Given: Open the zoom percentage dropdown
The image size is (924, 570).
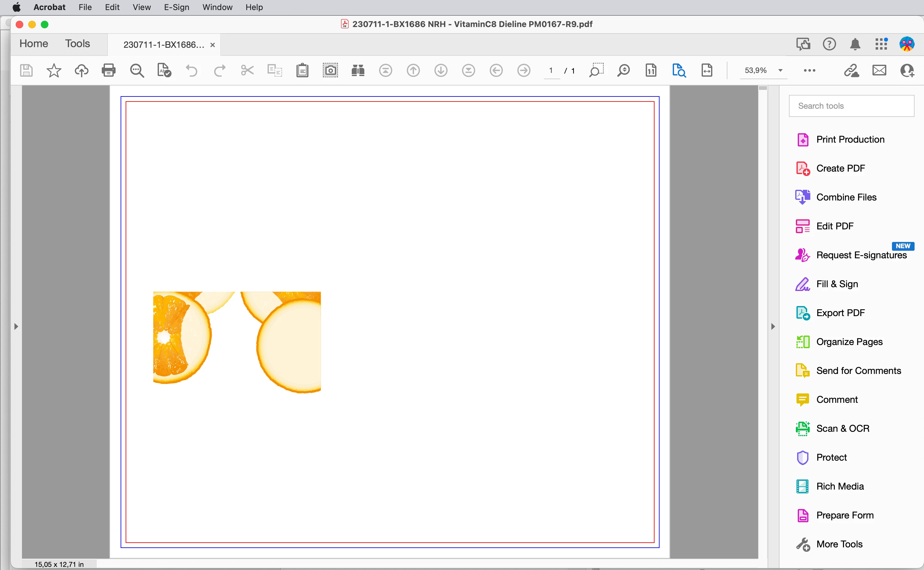Looking at the screenshot, I should pos(780,70).
